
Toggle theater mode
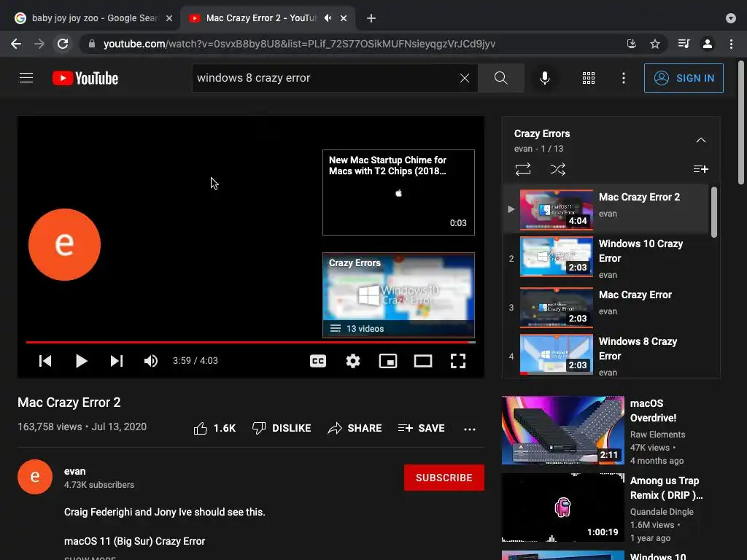tap(423, 361)
